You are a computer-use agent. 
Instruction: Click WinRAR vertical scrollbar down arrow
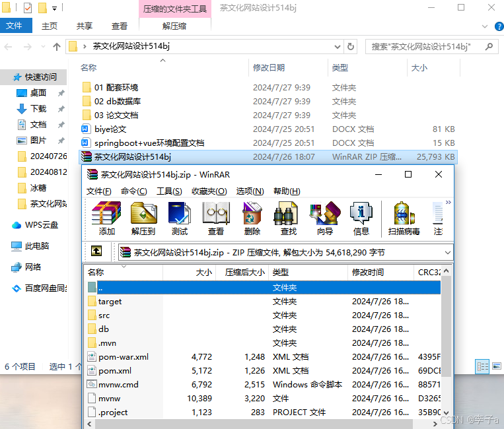[446, 413]
